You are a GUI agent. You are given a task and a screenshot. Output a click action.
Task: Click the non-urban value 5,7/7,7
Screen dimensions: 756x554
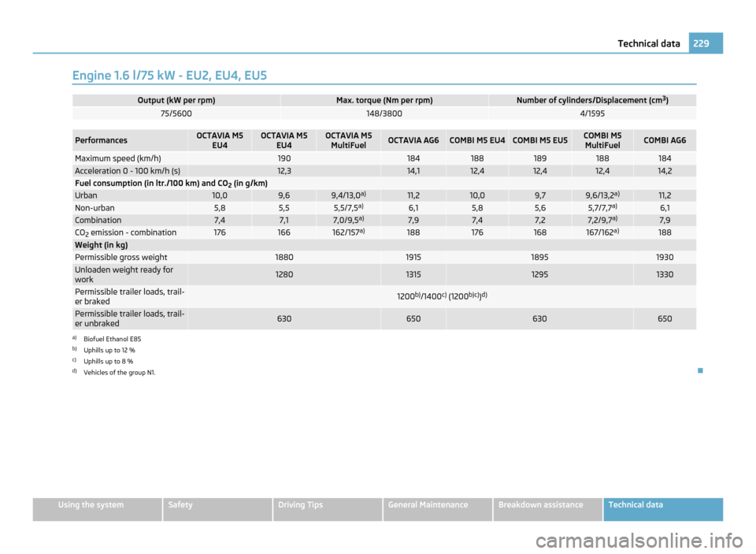tap(602, 208)
